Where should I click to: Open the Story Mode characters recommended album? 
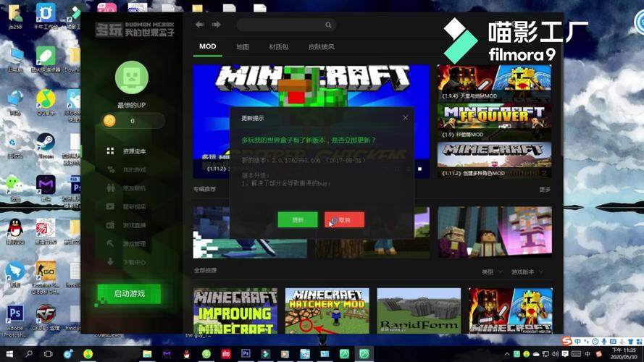495,232
